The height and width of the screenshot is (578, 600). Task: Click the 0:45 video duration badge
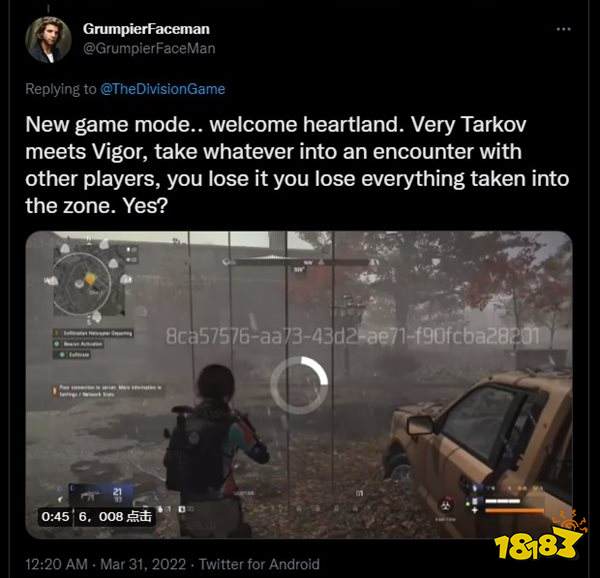coord(55,517)
